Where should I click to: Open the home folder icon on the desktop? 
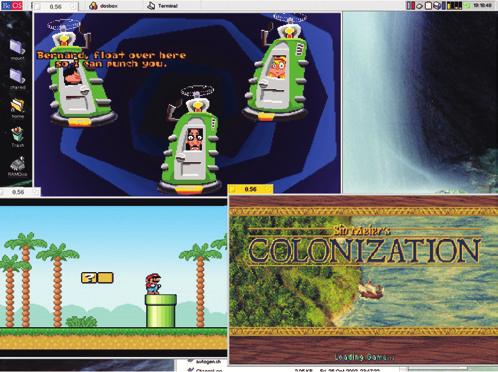click(17, 109)
